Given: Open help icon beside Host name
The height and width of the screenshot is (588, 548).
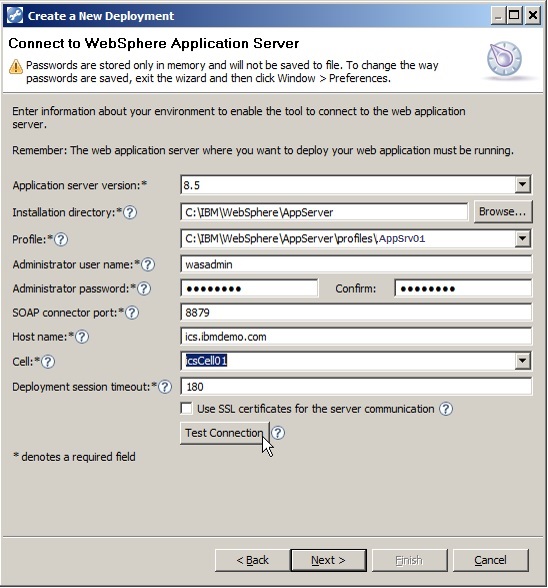Looking at the screenshot, I should tap(82, 337).
